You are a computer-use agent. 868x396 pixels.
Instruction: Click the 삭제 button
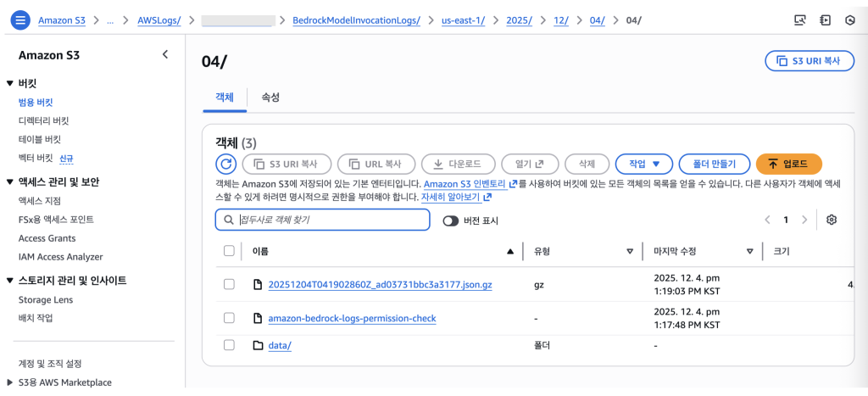587,164
